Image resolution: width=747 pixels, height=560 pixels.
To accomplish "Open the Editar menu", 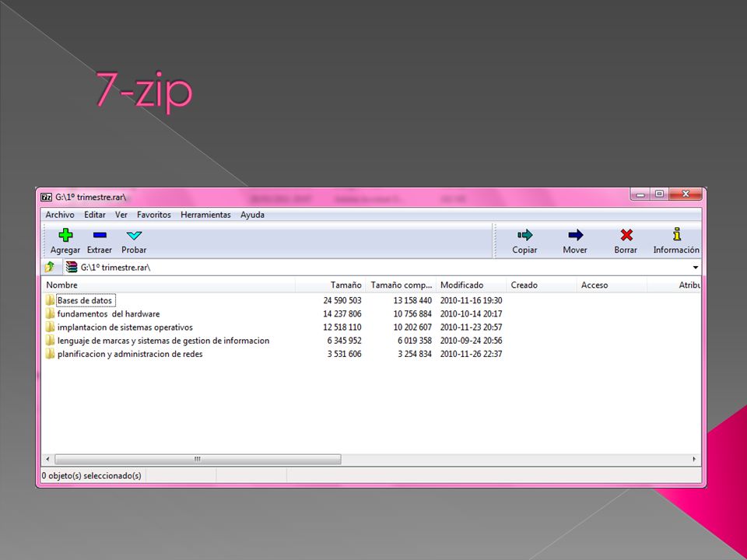I will tap(95, 215).
